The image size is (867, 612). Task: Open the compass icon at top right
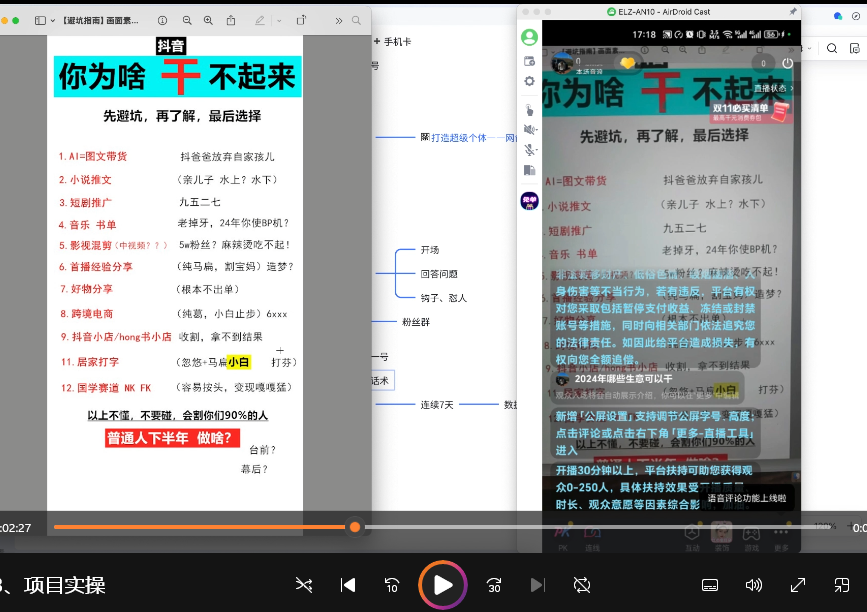pyautogui.click(x=856, y=16)
